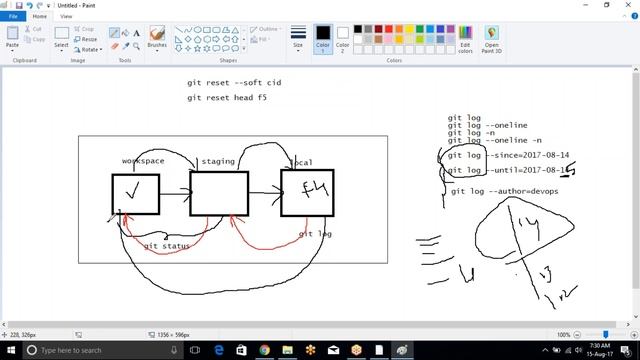Click the taskbar search box
The height and width of the screenshot is (360, 640).
point(102,350)
